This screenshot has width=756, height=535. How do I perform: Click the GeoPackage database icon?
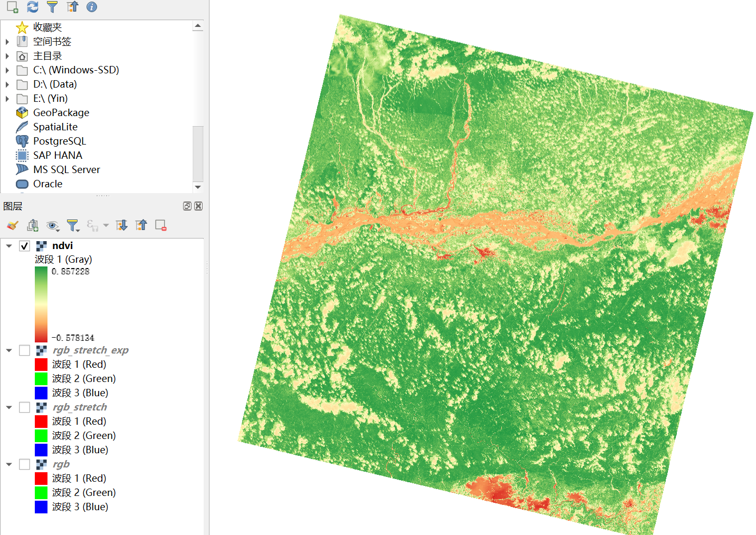click(x=22, y=112)
